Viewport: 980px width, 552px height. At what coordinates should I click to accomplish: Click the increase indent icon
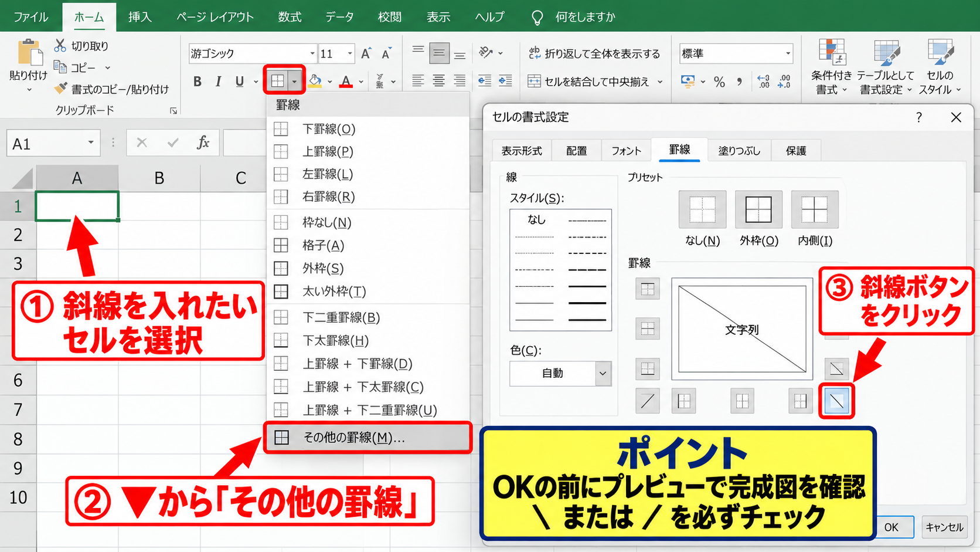505,81
